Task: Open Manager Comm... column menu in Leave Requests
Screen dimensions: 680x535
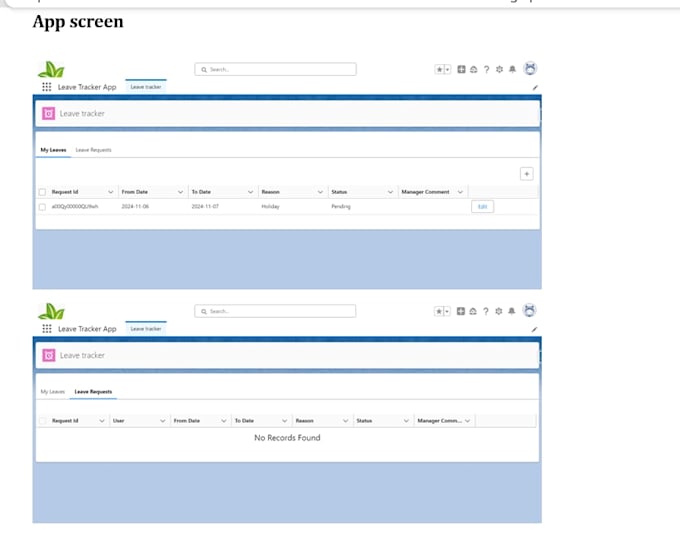Action: 468,421
